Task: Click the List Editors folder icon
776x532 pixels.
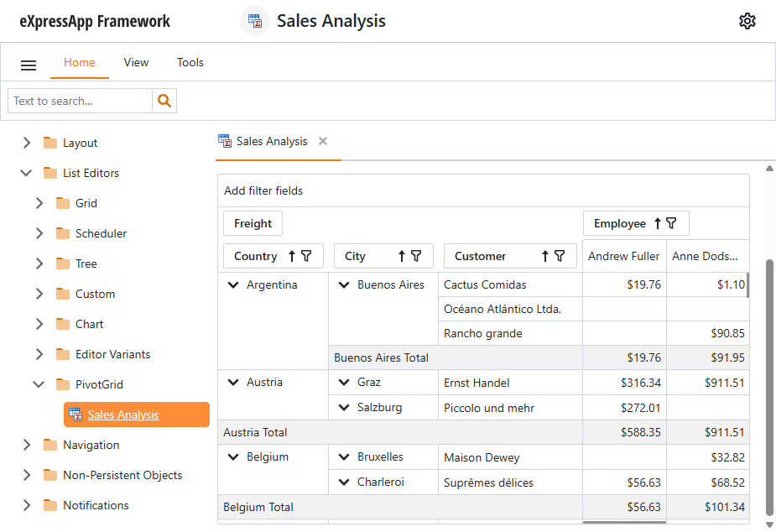Action: 50,173
